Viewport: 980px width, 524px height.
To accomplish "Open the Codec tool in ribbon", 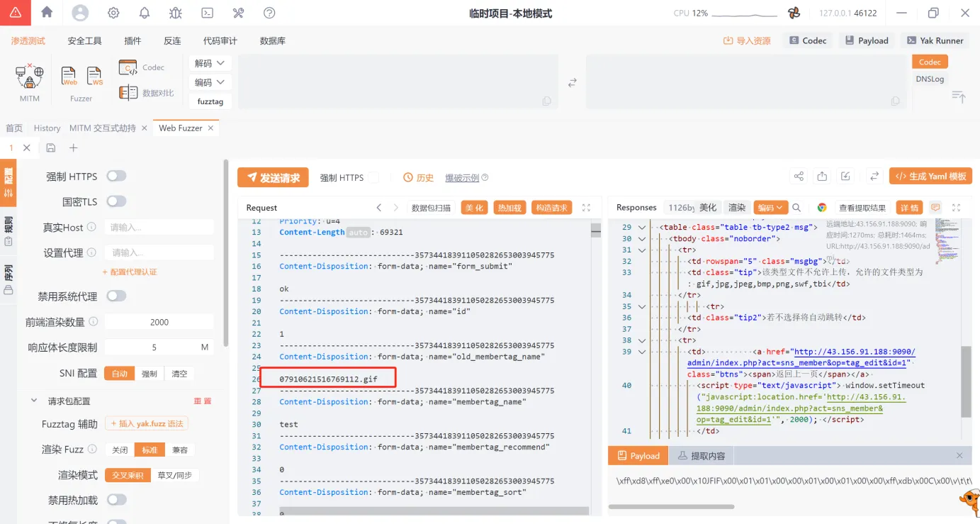I will (x=142, y=68).
